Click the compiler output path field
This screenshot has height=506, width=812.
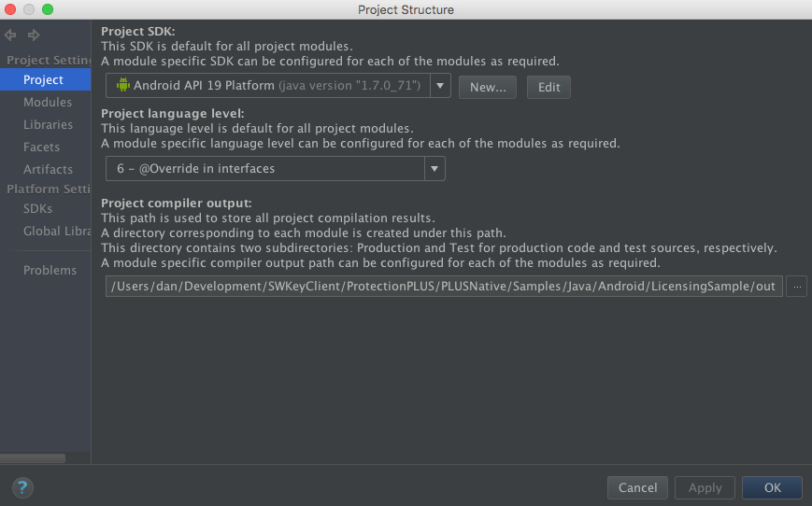444,286
